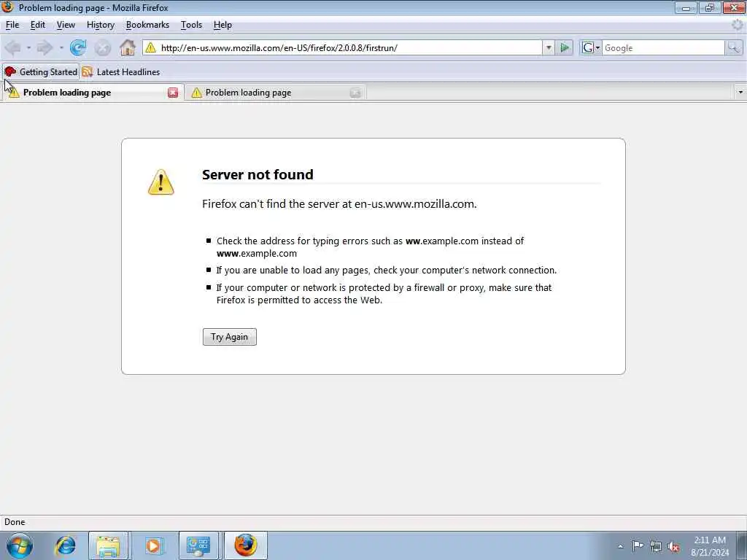Open the Windows Start button
The width and height of the screenshot is (747, 560).
[x=20, y=545]
